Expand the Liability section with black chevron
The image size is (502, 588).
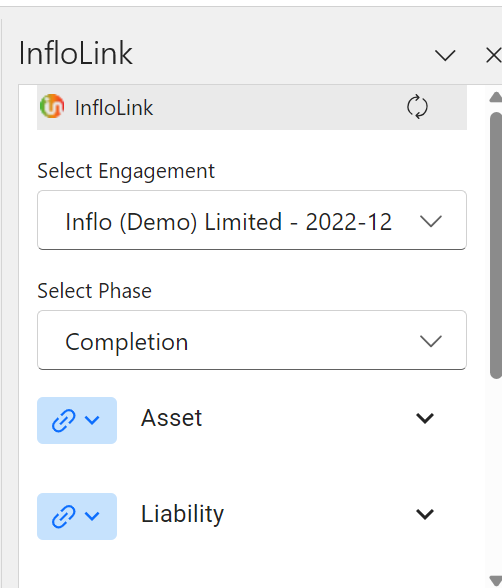pos(425,514)
